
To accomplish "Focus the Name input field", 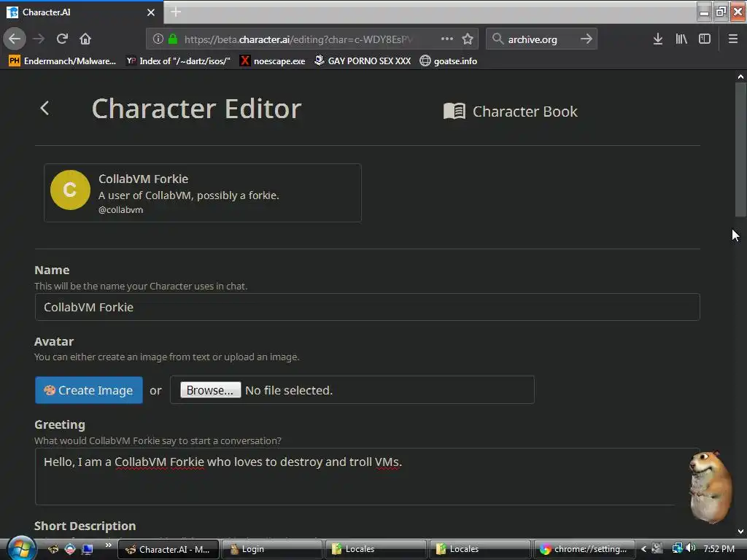I will [368, 307].
